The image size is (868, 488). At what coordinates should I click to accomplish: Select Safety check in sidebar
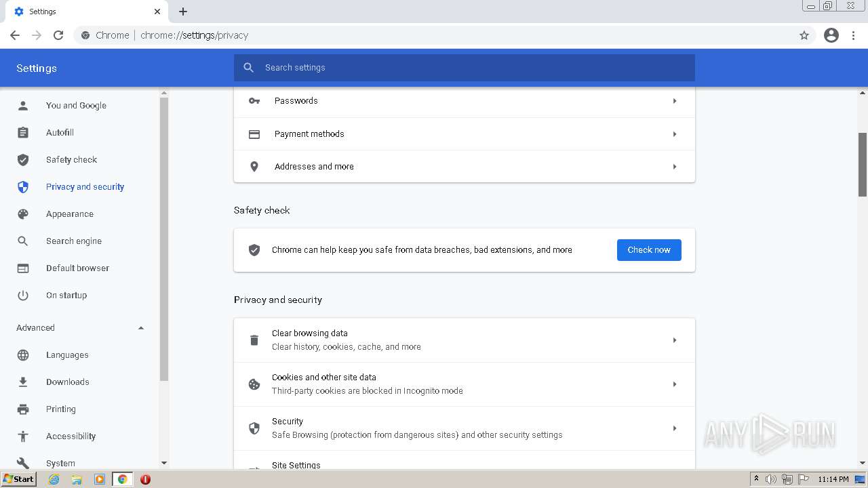tap(71, 160)
